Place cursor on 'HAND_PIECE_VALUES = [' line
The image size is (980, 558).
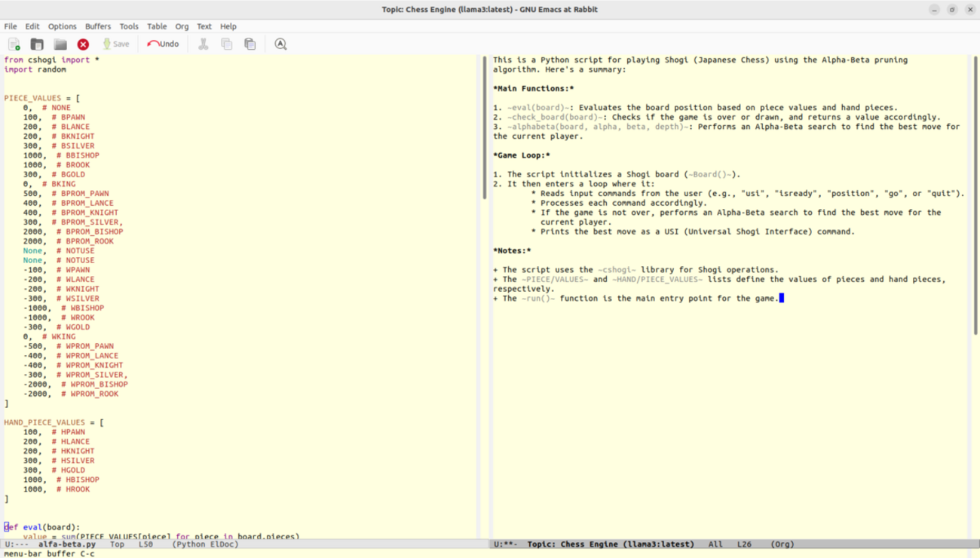(x=54, y=422)
